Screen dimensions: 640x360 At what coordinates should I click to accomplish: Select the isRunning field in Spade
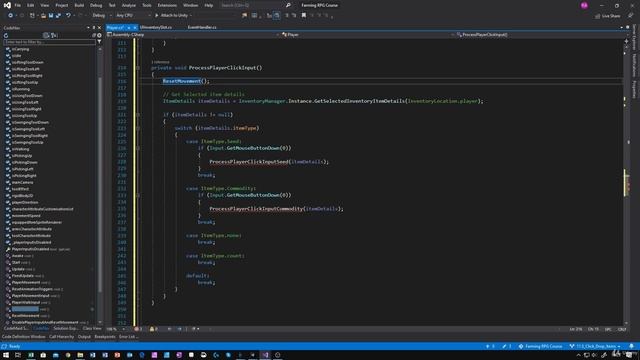(x=20, y=89)
